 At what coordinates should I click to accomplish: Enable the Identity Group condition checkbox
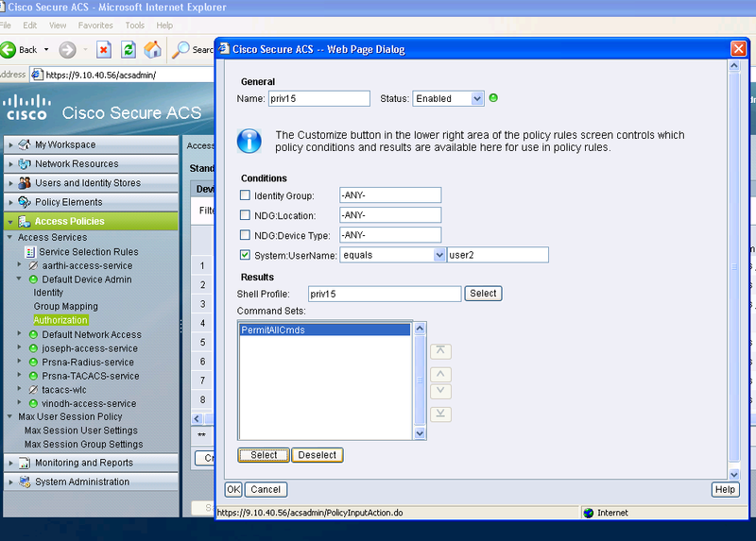tap(246, 195)
